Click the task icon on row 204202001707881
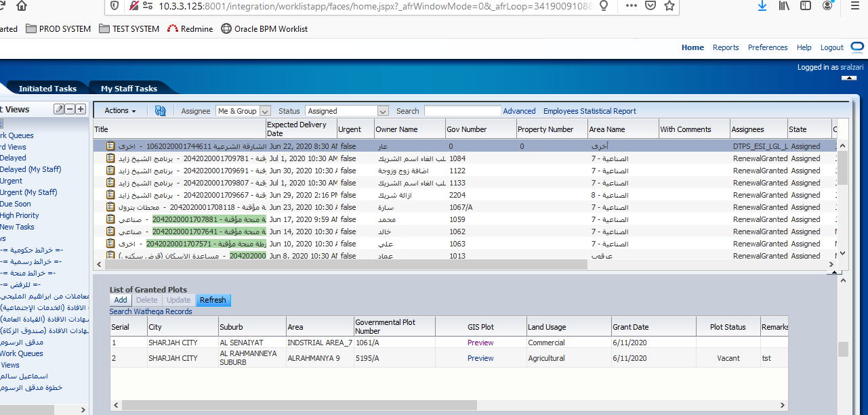Screen dimensions: 868x415 tap(110, 219)
